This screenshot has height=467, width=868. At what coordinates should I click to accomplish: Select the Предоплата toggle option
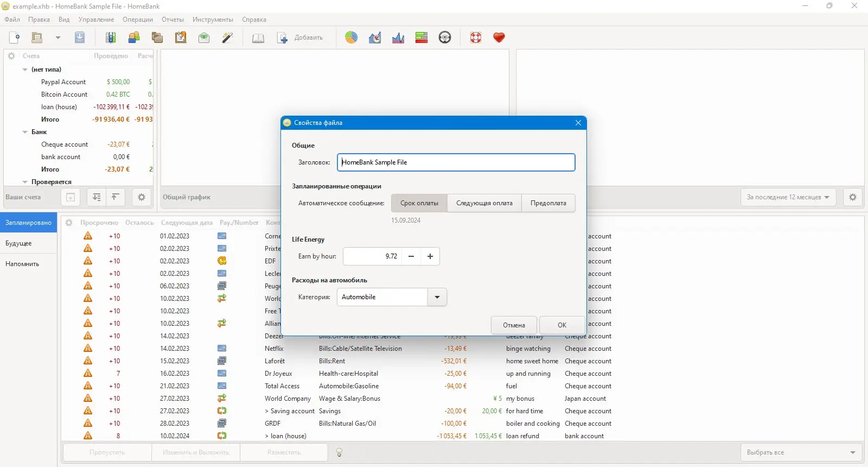[548, 203]
